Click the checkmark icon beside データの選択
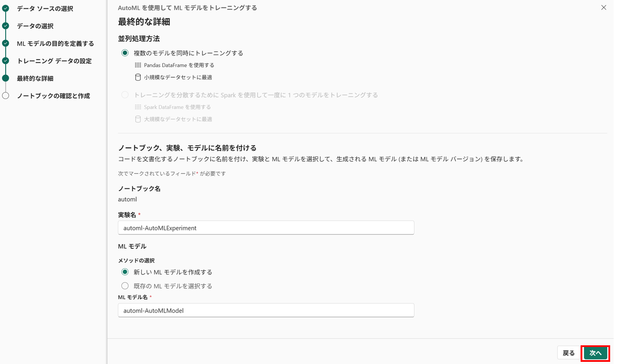 (5, 26)
